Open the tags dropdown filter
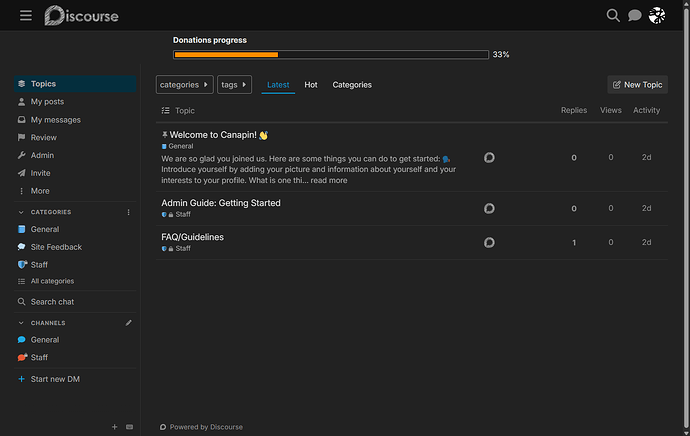 [234, 84]
